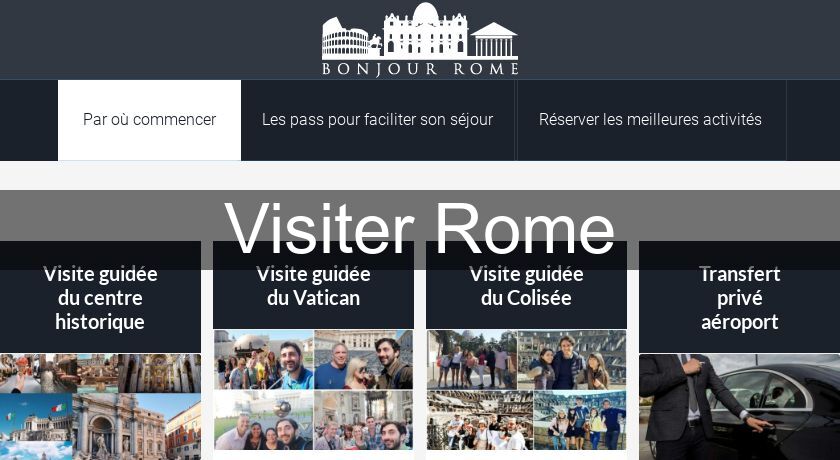Click the bottom-right Colosseum group photo
Screen dimensions: 840x460
pyautogui.click(x=580, y=420)
